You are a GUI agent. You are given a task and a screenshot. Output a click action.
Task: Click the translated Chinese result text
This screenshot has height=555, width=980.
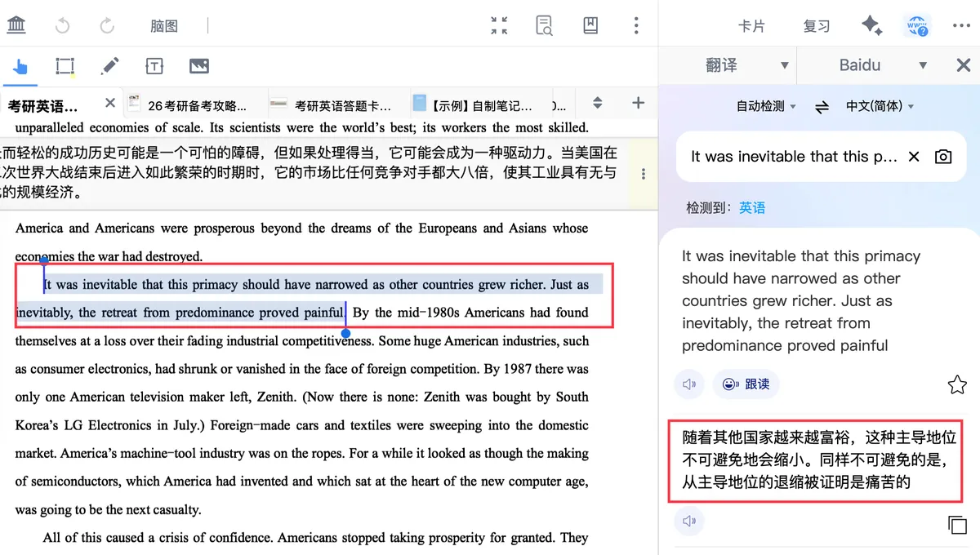[819, 460]
